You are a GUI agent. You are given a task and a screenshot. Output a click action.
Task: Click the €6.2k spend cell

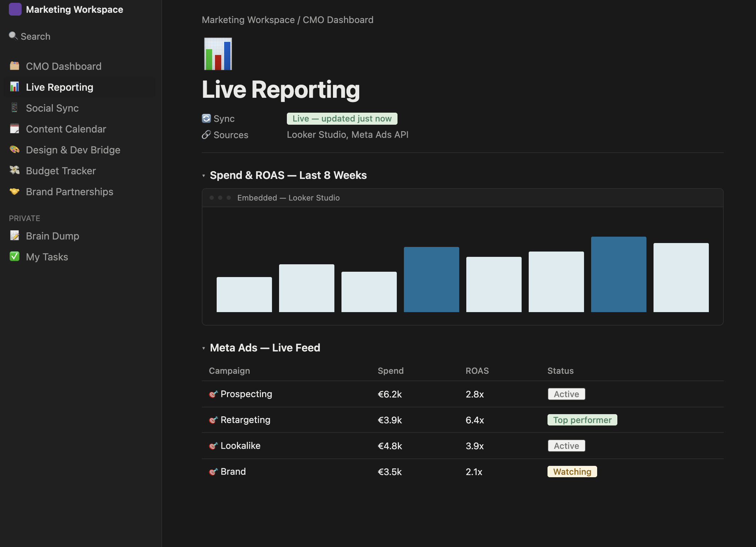(x=390, y=394)
